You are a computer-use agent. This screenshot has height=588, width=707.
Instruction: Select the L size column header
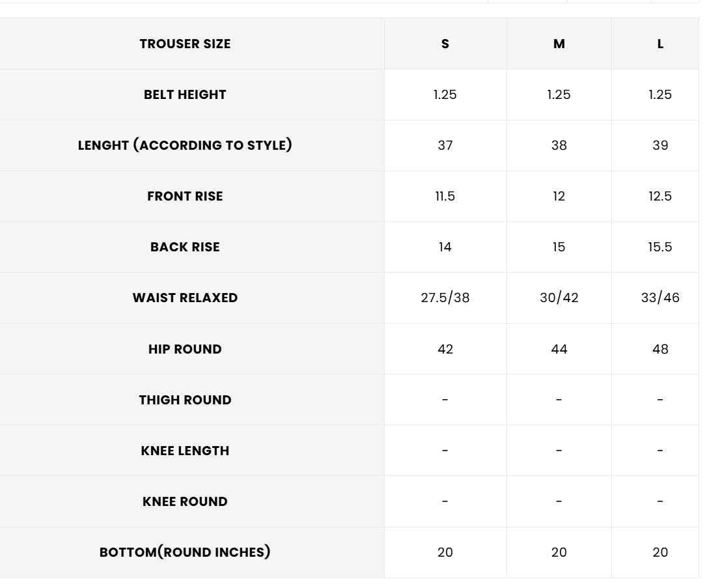(660, 44)
